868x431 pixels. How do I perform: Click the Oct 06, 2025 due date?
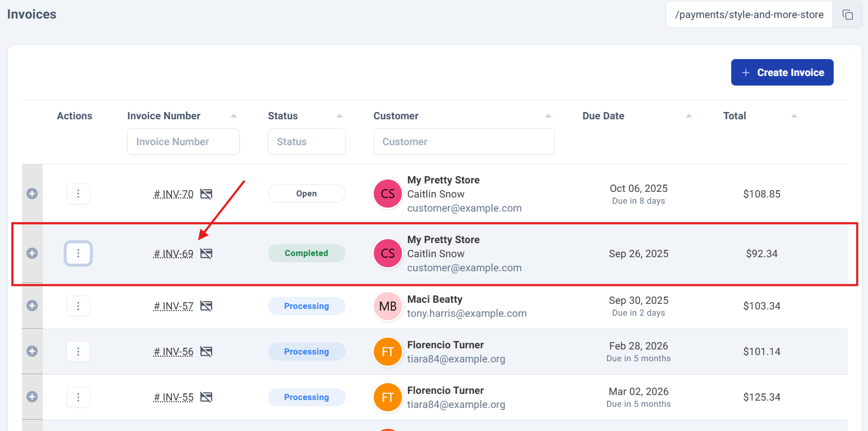638,188
